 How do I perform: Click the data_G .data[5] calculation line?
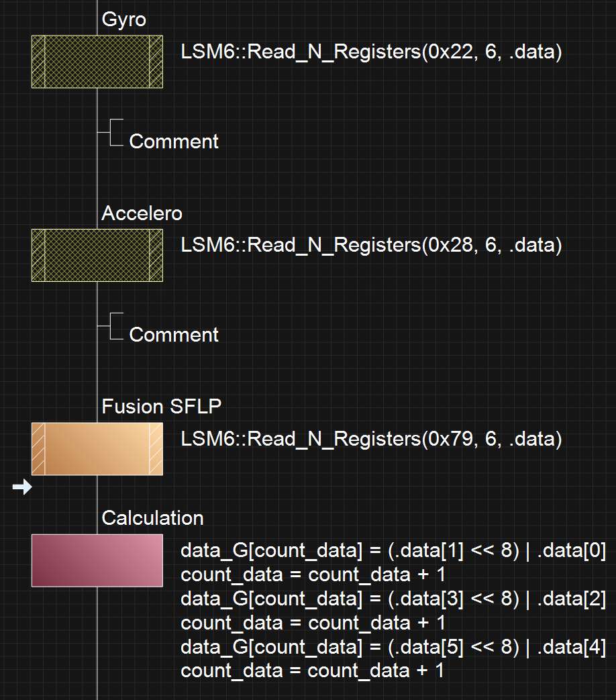(393, 648)
